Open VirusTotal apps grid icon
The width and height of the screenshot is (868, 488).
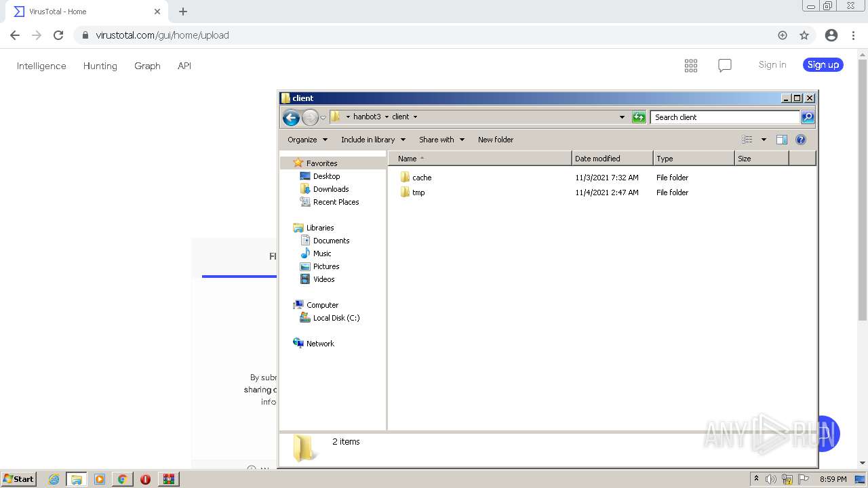coord(691,65)
